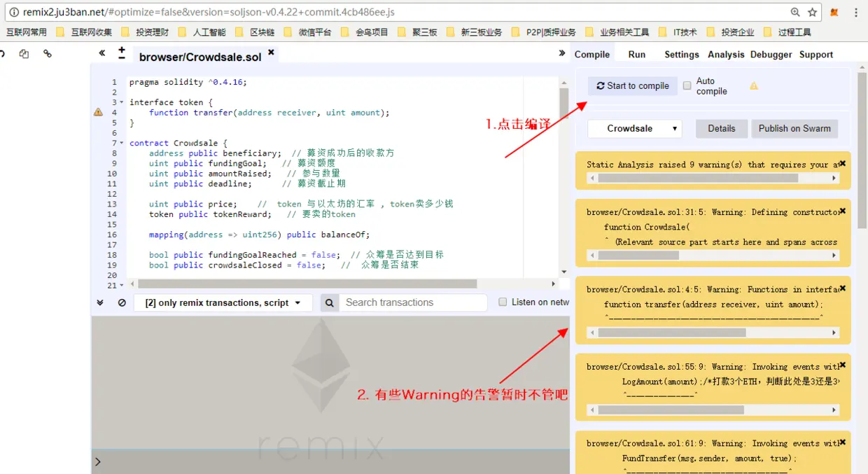Click the editor horizontal scrollbar thumb
Viewport: 868px width, 474px height.
pyautogui.click(x=307, y=284)
